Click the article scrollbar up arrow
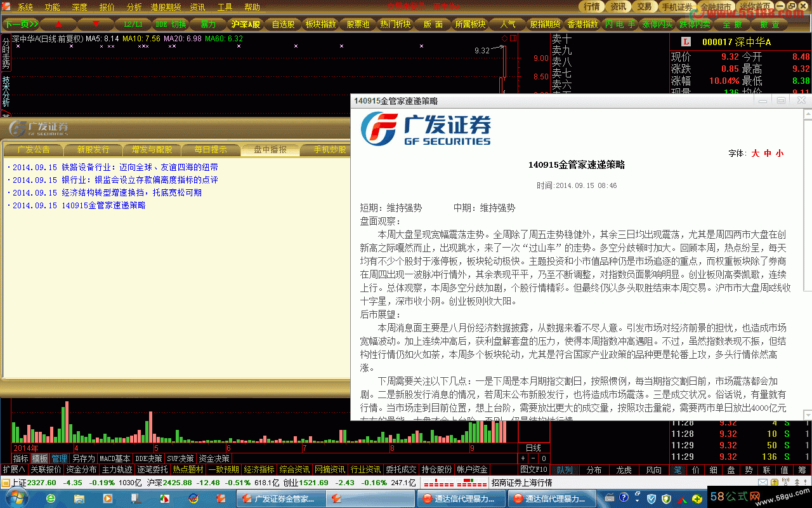 (x=807, y=114)
